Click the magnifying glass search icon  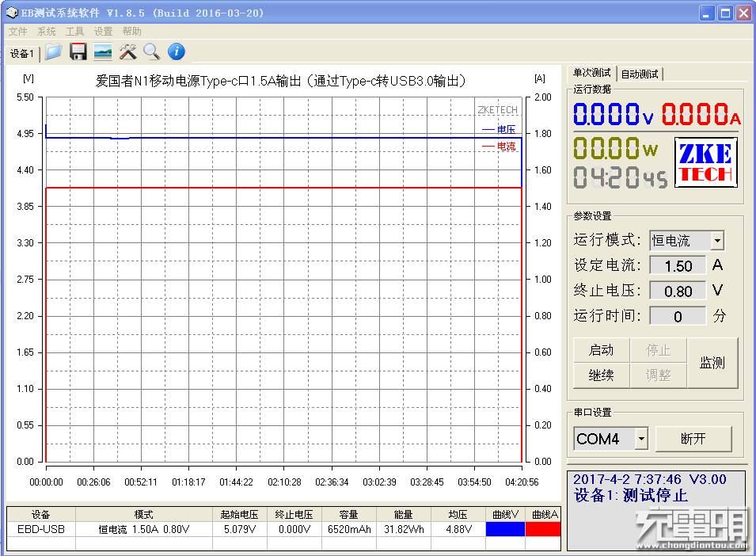click(152, 51)
